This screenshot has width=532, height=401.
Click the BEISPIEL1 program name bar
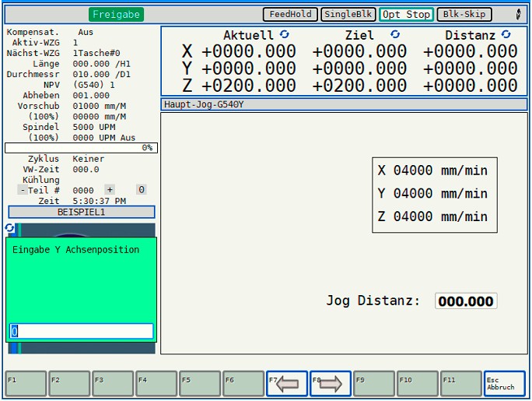(x=82, y=213)
